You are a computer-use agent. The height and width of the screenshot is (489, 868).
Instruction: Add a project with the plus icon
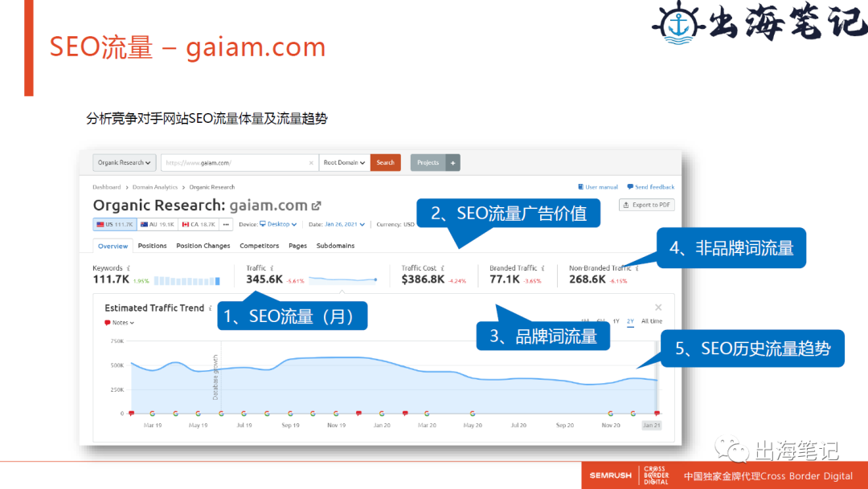pyautogui.click(x=452, y=163)
